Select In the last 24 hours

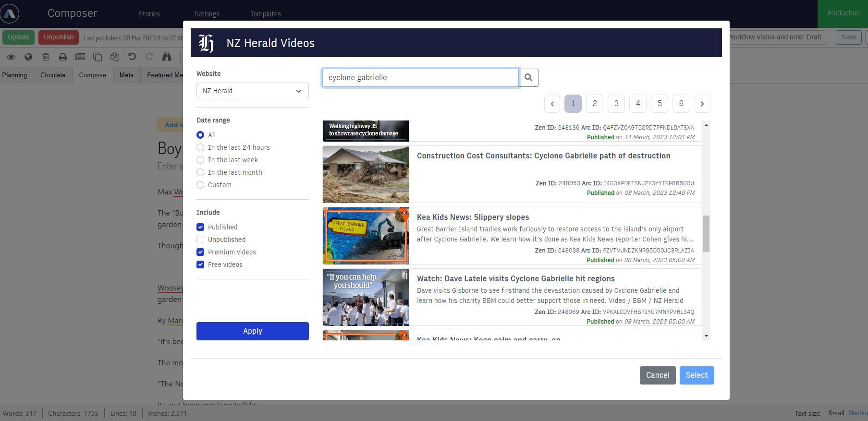(200, 147)
